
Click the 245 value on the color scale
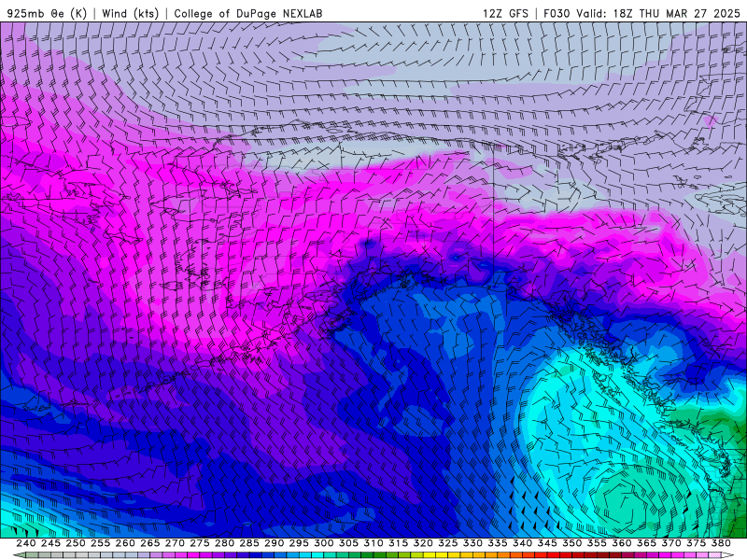50,543
